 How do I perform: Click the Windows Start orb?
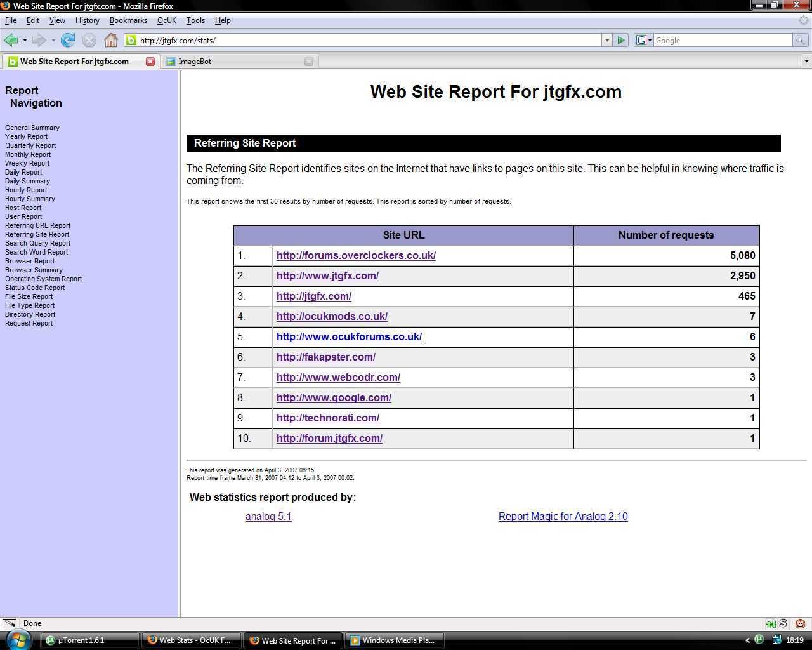(x=17, y=640)
